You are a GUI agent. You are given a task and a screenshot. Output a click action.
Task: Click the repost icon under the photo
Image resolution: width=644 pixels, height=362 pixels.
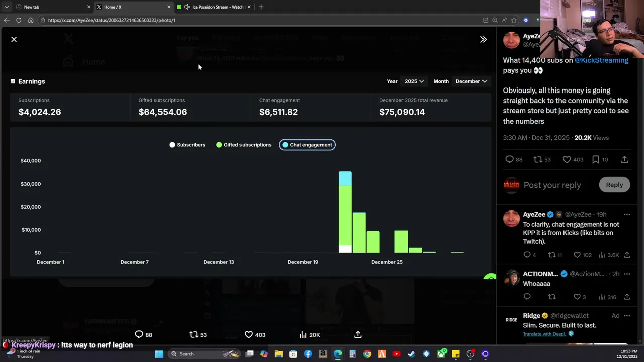(194, 335)
